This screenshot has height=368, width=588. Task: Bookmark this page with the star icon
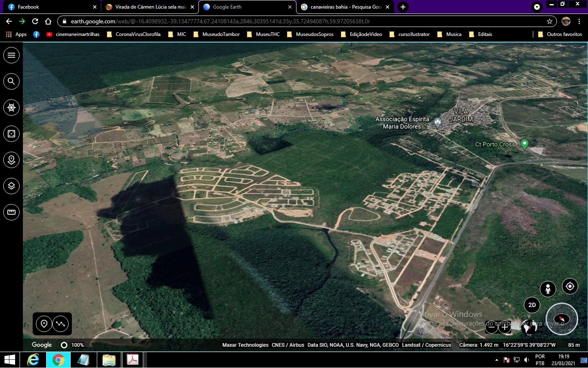pos(550,21)
